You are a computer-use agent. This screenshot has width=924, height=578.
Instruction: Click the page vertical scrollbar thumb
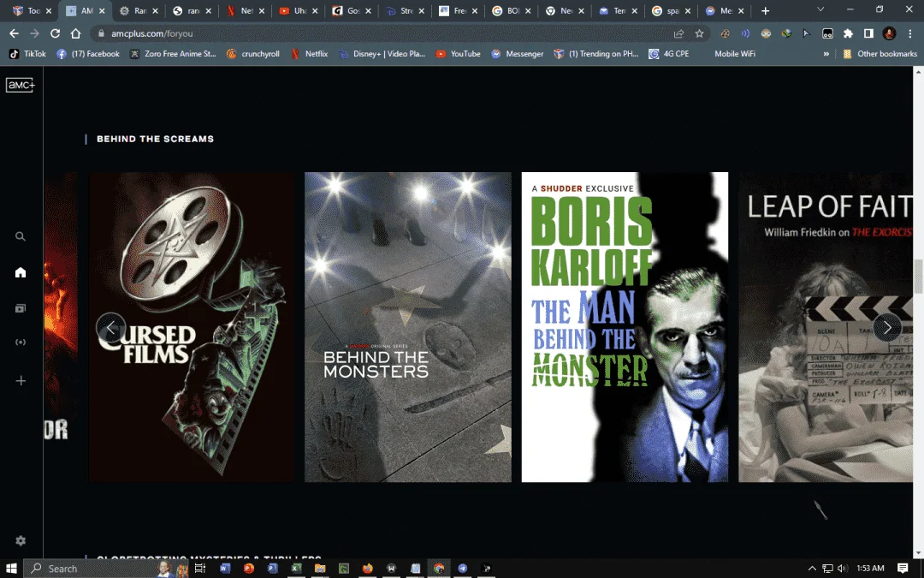pos(918,276)
